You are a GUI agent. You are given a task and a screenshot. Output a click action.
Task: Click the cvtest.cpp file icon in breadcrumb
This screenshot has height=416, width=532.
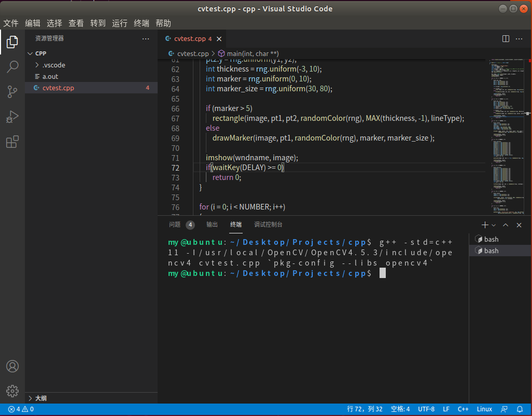(171, 53)
